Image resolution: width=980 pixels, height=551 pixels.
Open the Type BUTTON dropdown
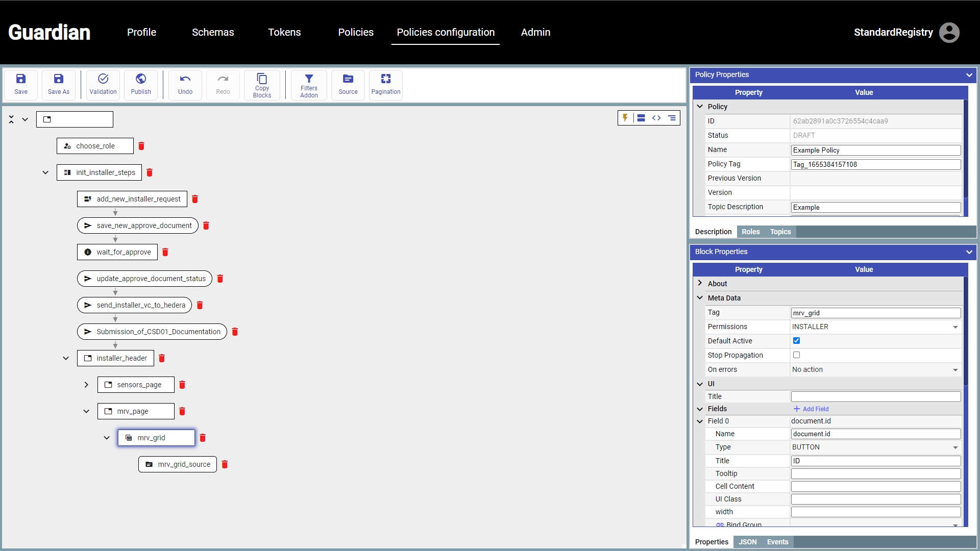(875, 447)
